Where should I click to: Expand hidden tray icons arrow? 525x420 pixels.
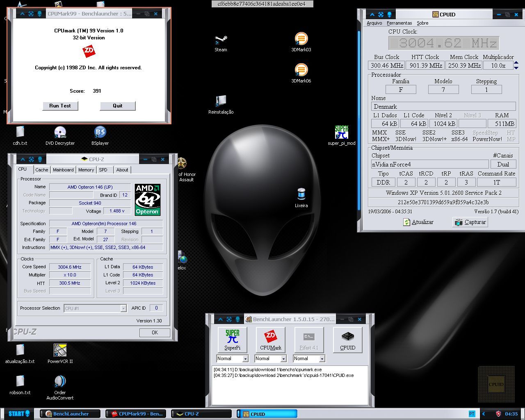[484, 413]
